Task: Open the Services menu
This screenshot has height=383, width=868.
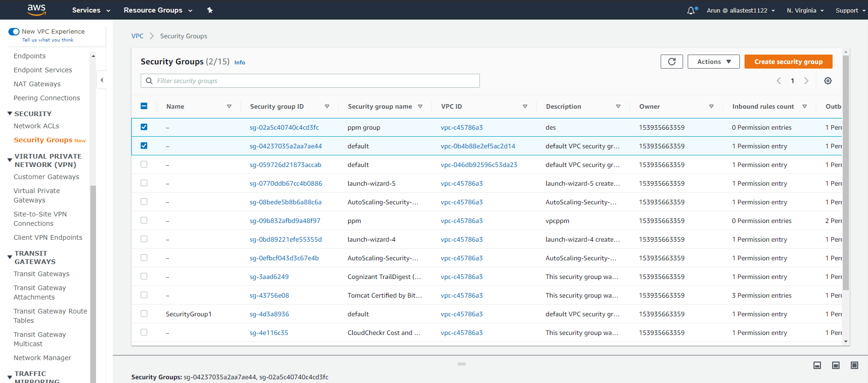Action: click(91, 10)
